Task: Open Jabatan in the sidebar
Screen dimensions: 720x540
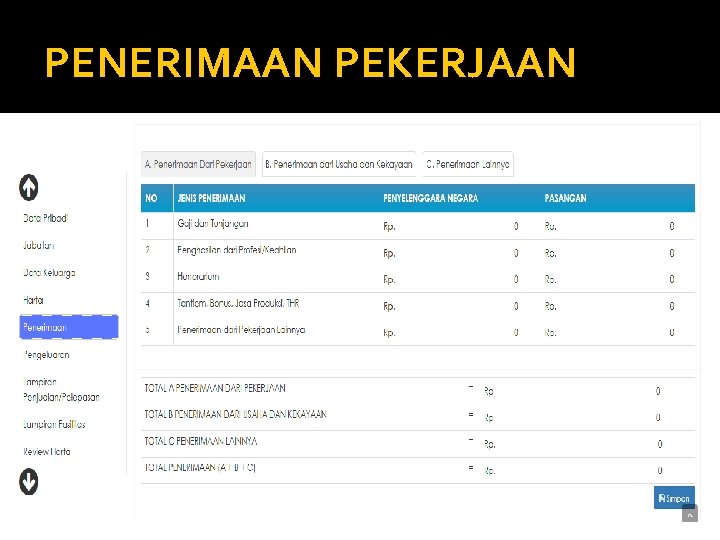Action: pos(39,245)
